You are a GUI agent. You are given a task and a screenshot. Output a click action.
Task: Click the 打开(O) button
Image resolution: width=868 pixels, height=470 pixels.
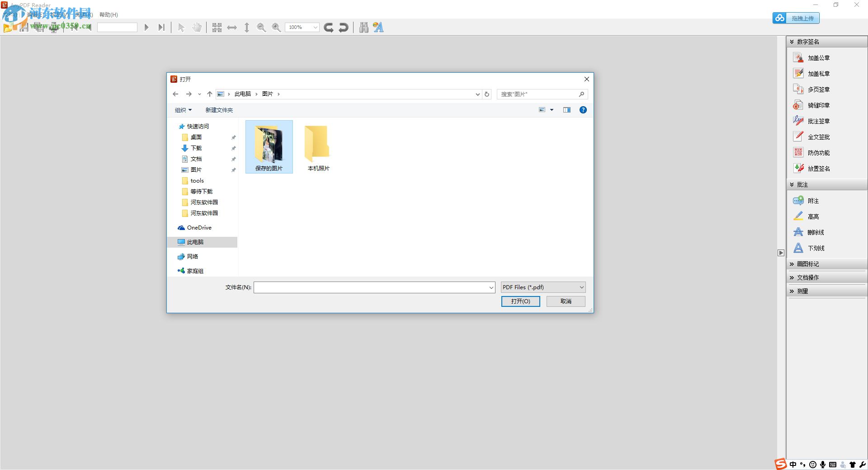coord(520,301)
